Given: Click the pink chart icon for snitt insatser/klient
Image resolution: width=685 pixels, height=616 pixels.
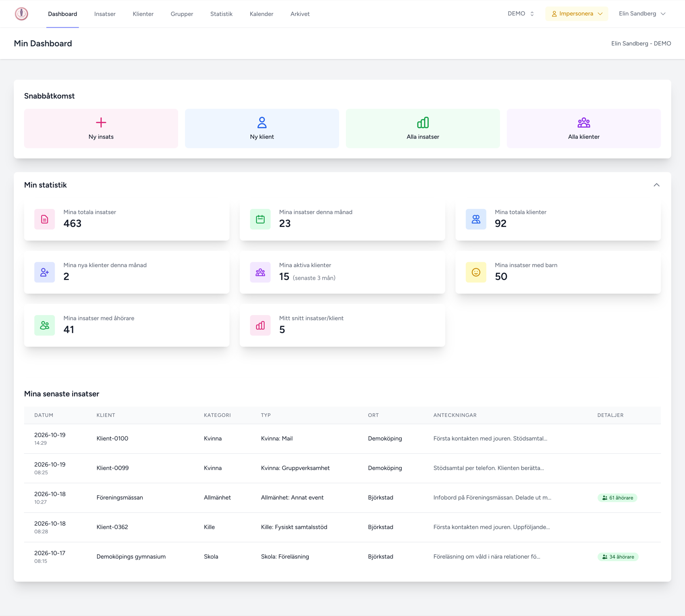Looking at the screenshot, I should pyautogui.click(x=260, y=326).
